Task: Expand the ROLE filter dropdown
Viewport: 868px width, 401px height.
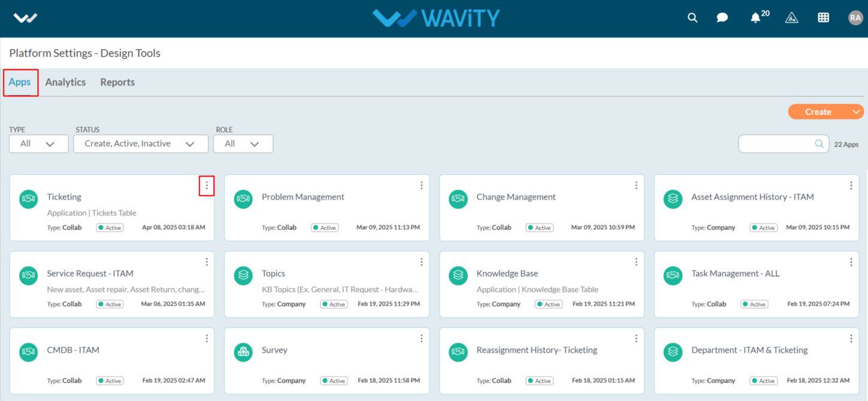Action: pos(243,144)
